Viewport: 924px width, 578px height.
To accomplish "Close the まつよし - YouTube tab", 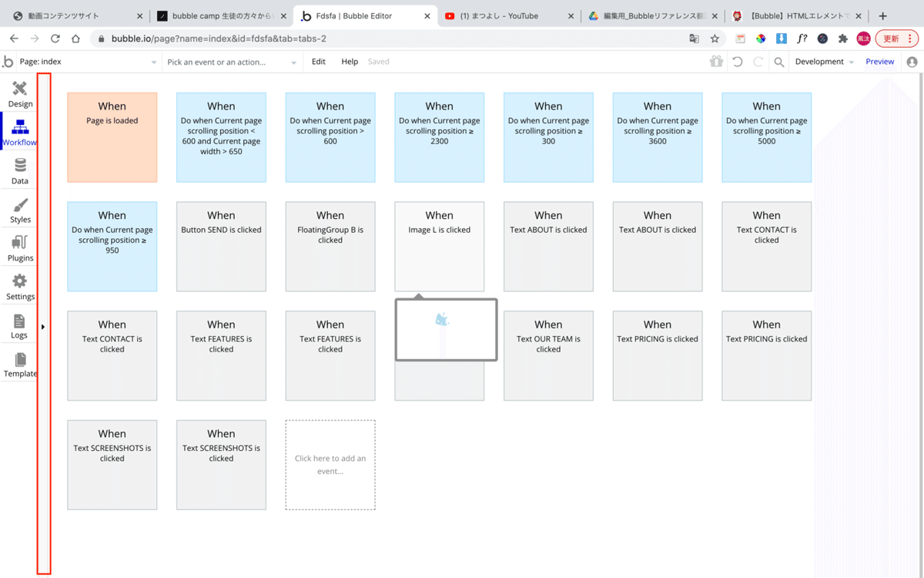I will click(571, 15).
